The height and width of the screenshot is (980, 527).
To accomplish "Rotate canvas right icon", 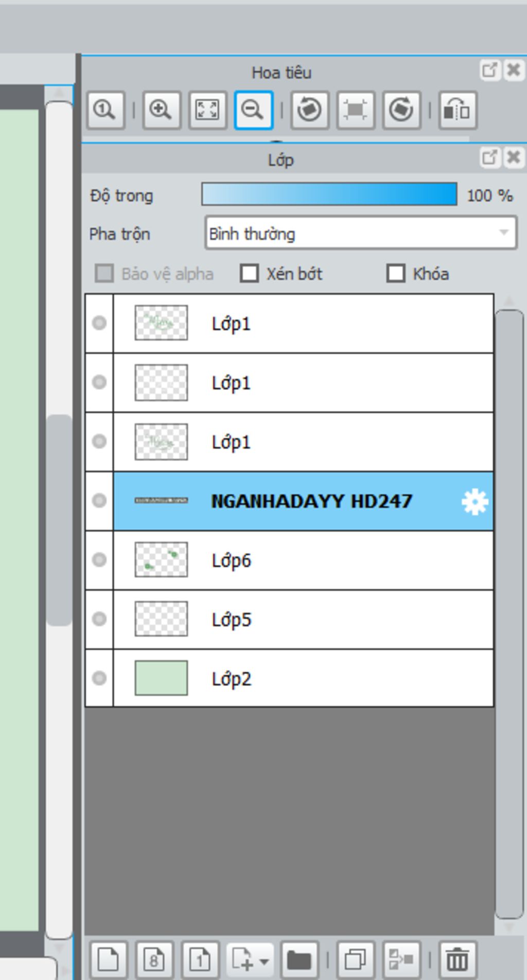I will coord(401,110).
